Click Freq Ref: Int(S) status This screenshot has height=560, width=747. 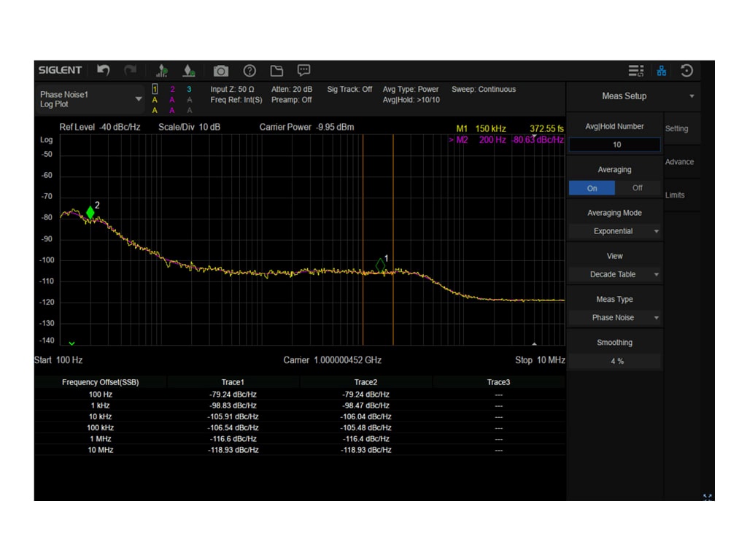[236, 100]
